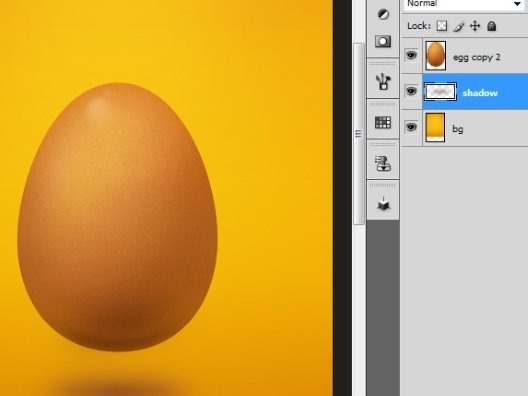
Task: Hide the bg layer
Action: click(x=411, y=127)
